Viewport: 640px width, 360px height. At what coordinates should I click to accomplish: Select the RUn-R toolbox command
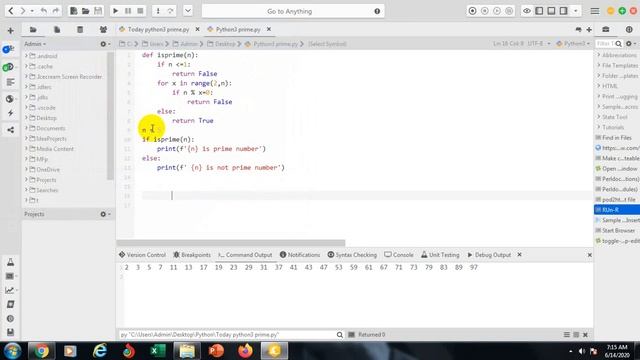(x=617, y=210)
